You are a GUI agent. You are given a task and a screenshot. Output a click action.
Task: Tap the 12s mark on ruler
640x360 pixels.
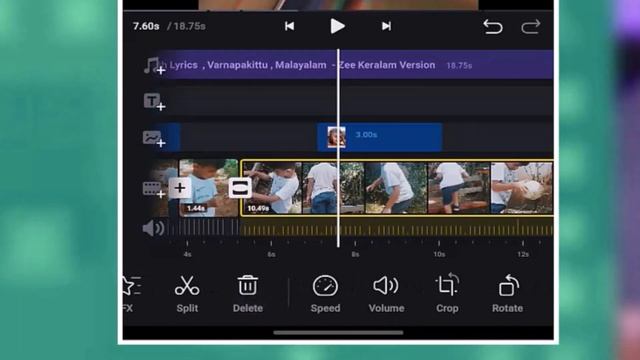[x=523, y=254]
